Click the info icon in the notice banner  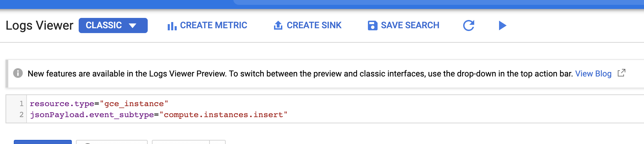tap(18, 73)
